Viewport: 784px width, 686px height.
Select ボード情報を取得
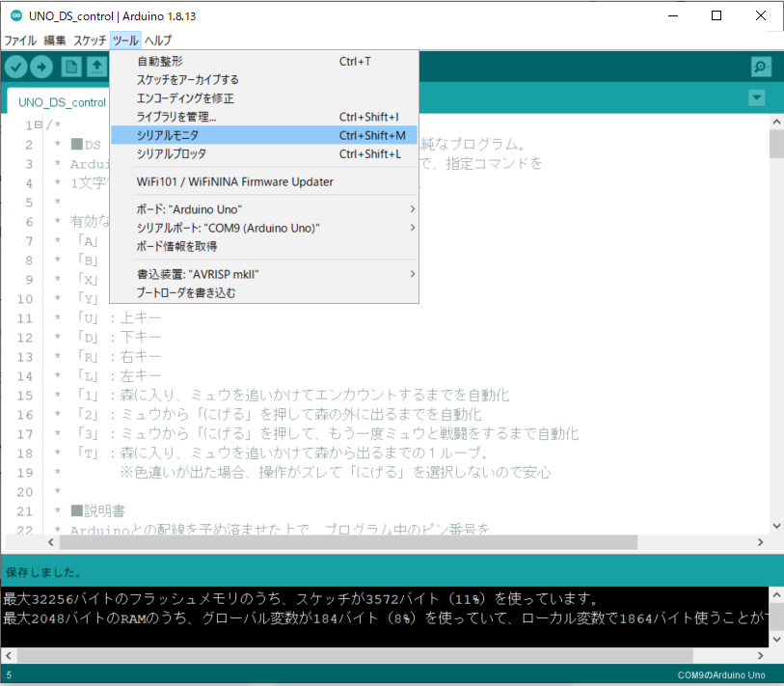[x=264, y=246]
